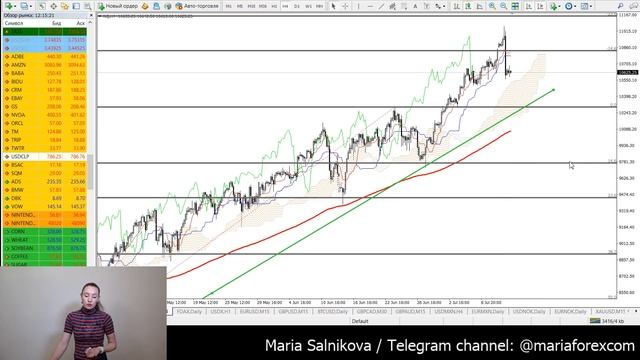Pick the horizontal line drawing tool
The image size is (640, 360).
point(370,6)
